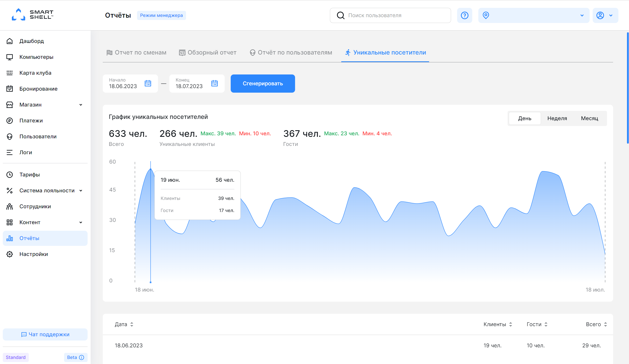This screenshot has height=364, width=629.
Task: Open Чат поддержки button
Action: point(45,334)
